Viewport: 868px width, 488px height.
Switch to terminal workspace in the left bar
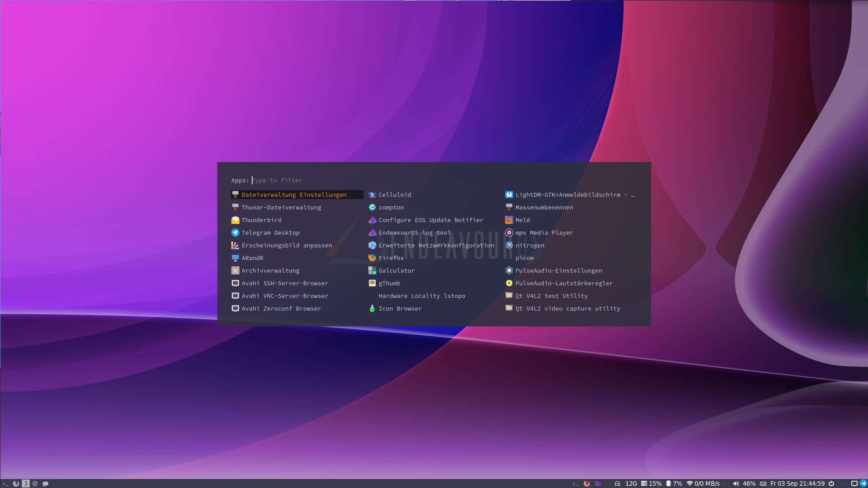point(5,483)
